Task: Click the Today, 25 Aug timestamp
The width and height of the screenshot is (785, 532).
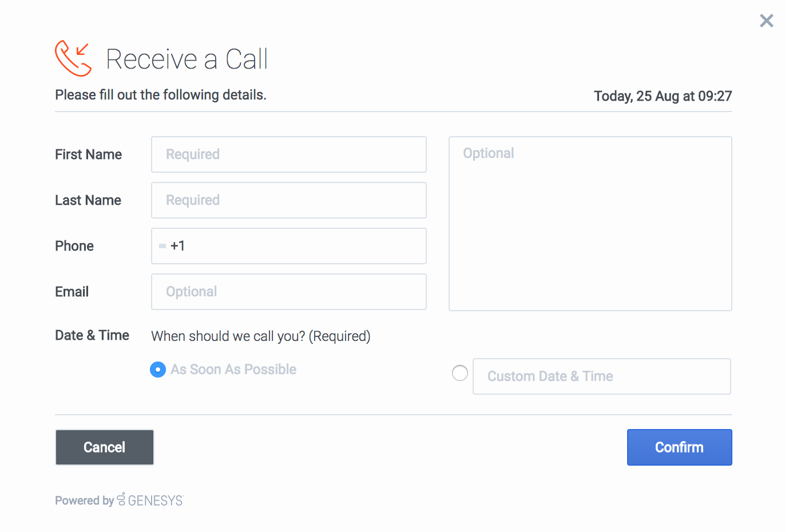Action: (x=663, y=96)
